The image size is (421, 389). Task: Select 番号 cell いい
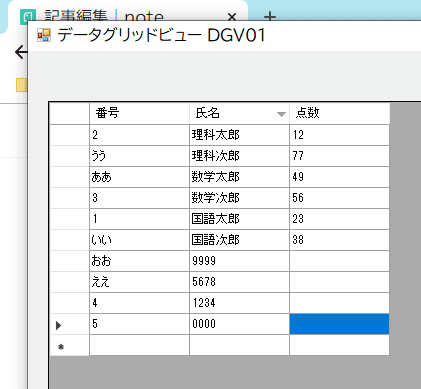coord(139,240)
